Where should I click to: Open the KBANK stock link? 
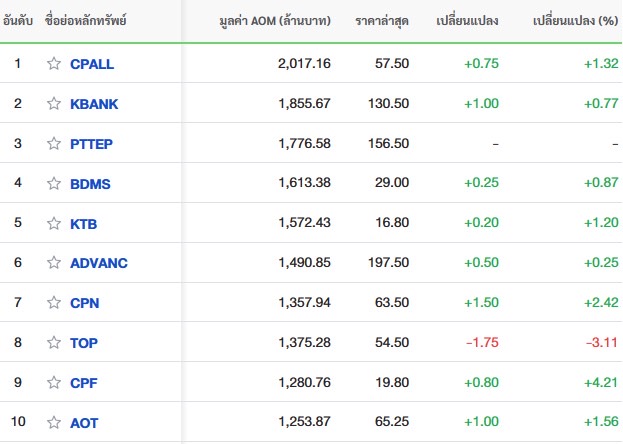(94, 104)
